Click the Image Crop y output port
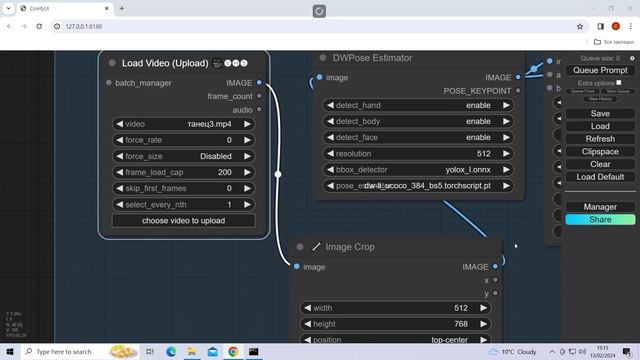Viewport: 640px width, 360px height. 495,293
